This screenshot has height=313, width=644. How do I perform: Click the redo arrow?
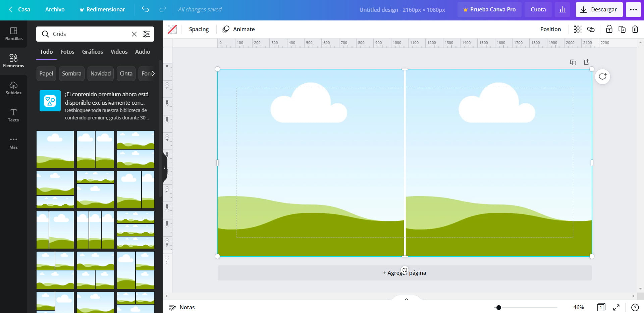(163, 9)
